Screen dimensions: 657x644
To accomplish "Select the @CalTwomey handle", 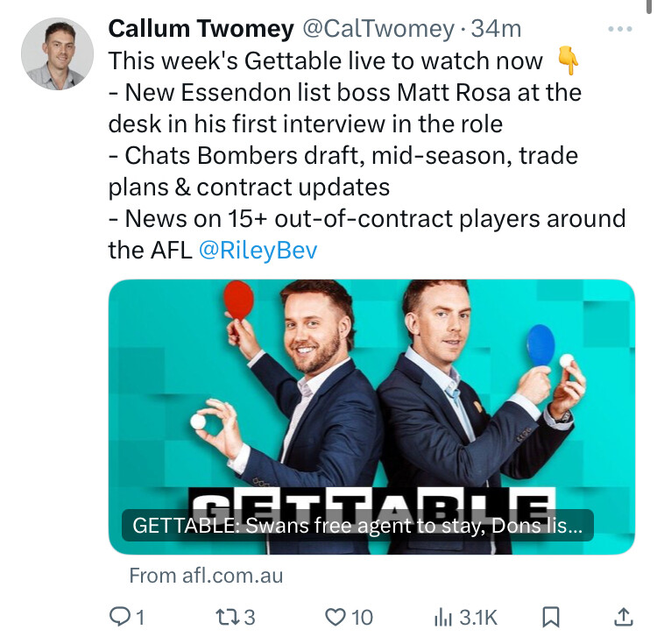I will 378,29.
